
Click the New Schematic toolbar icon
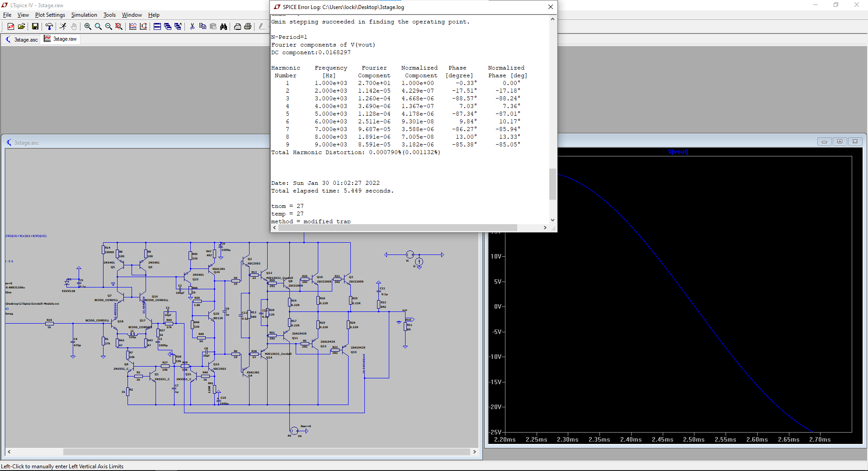(x=11, y=27)
